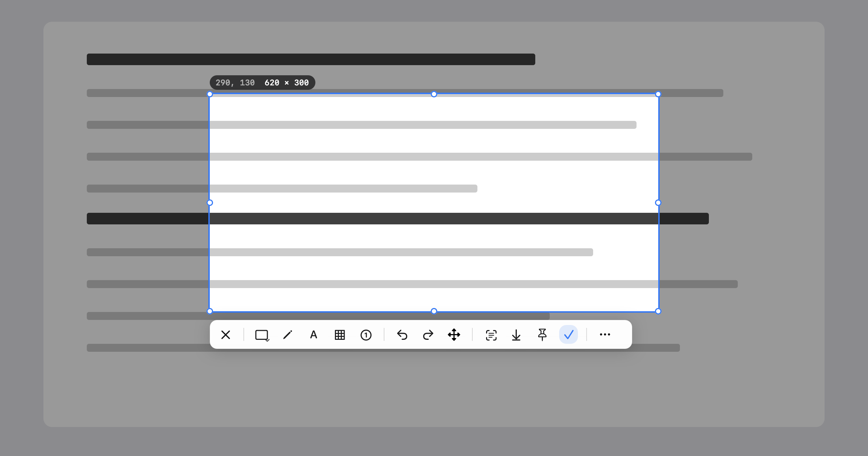The width and height of the screenshot is (868, 456).
Task: Select the rectangle shape tool
Action: (262, 335)
